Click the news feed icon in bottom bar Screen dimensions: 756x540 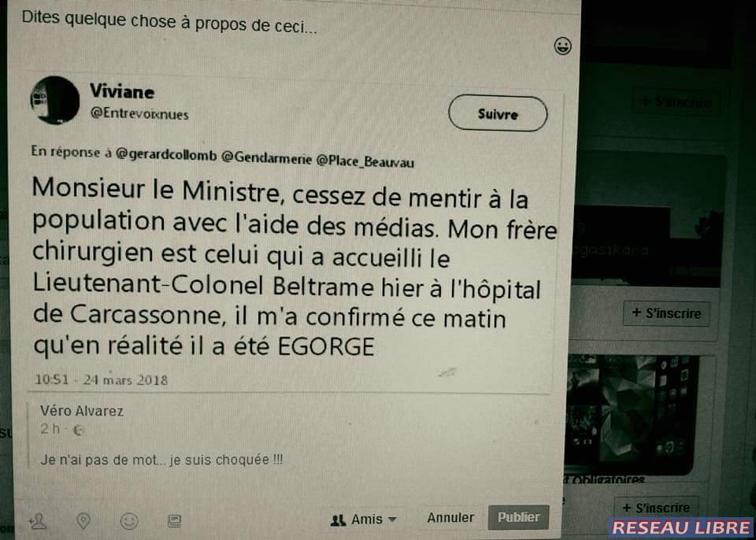point(174,521)
